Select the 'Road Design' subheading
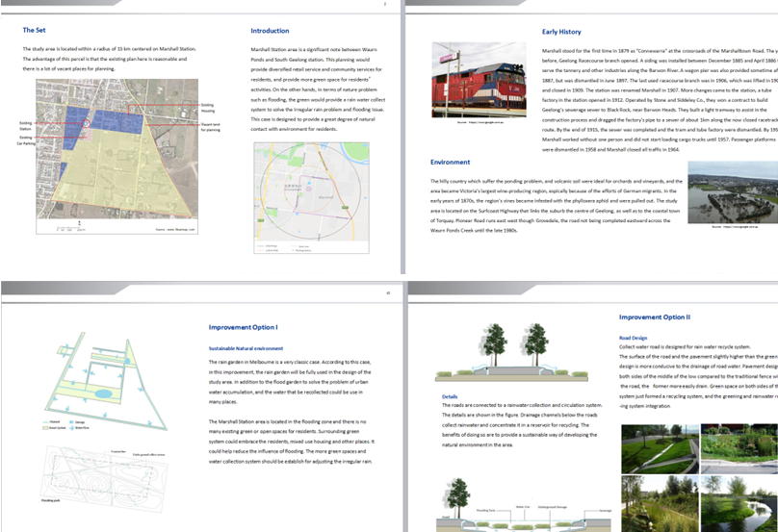The image size is (778, 532). click(634, 338)
